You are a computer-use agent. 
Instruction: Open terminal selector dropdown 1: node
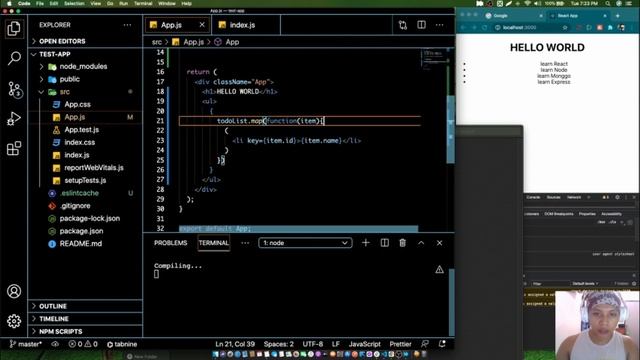click(305, 243)
